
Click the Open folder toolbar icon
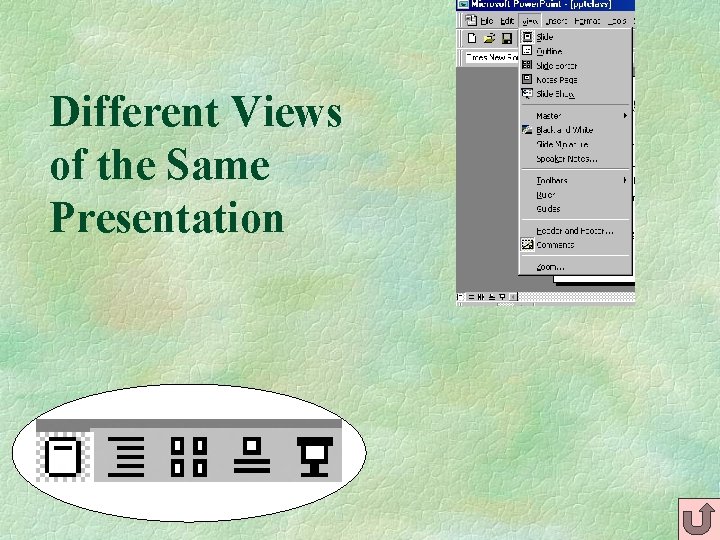coord(489,38)
